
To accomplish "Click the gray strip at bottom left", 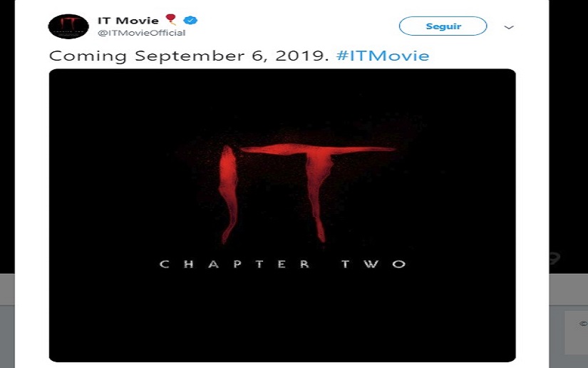I will pos(7,290).
